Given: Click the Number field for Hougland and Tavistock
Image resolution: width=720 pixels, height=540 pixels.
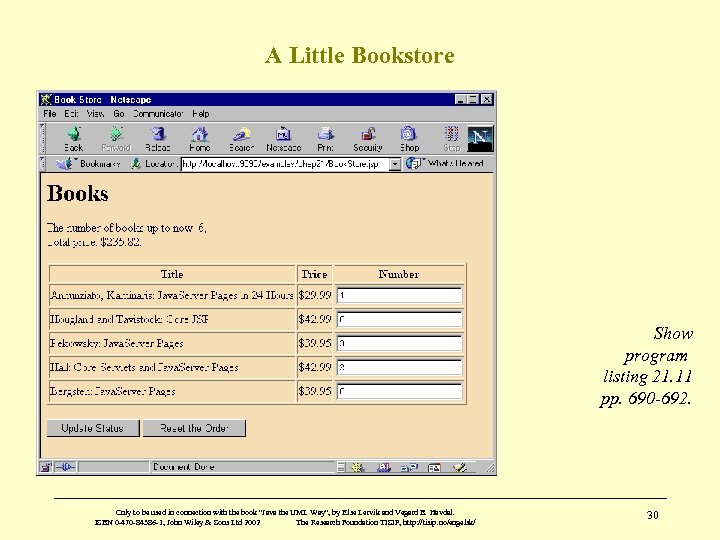Looking at the screenshot, I should point(399,319).
